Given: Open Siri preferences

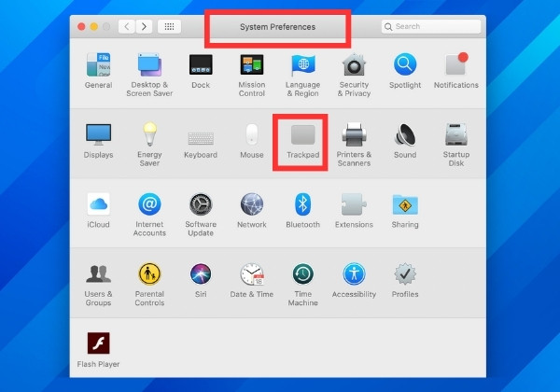Looking at the screenshot, I should click(x=201, y=281).
